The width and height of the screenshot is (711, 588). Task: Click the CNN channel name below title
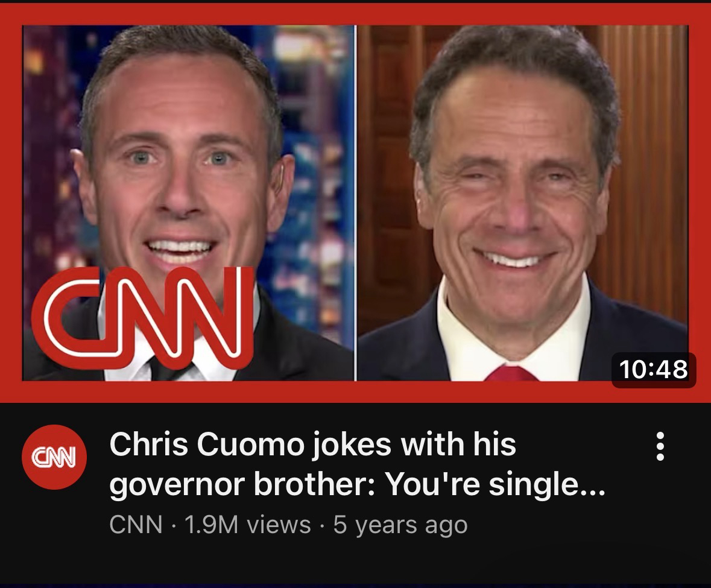click(x=136, y=524)
